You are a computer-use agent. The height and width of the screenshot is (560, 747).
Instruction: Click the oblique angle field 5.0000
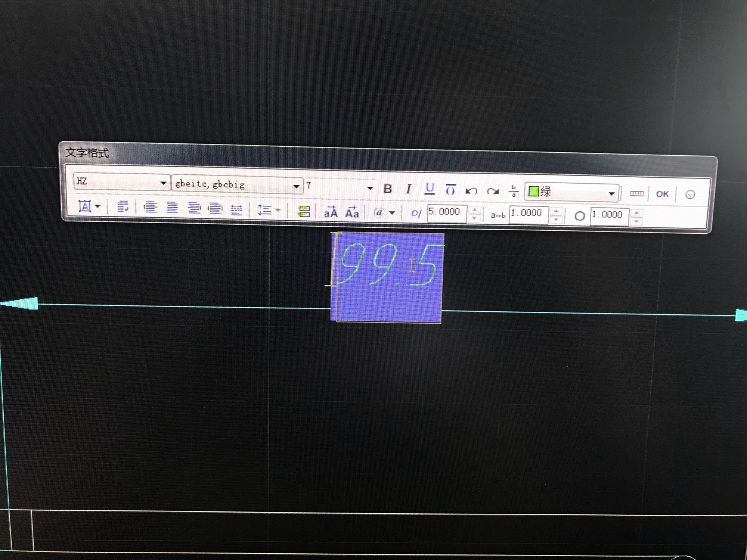447,213
